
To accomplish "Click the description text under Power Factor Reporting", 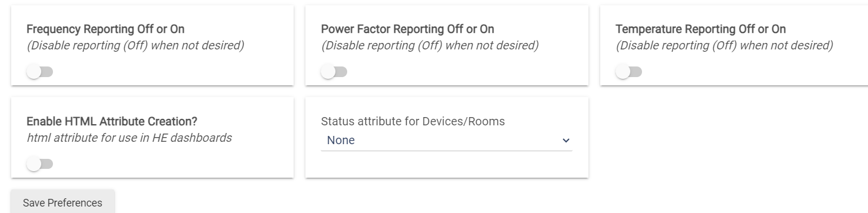I will [430, 46].
